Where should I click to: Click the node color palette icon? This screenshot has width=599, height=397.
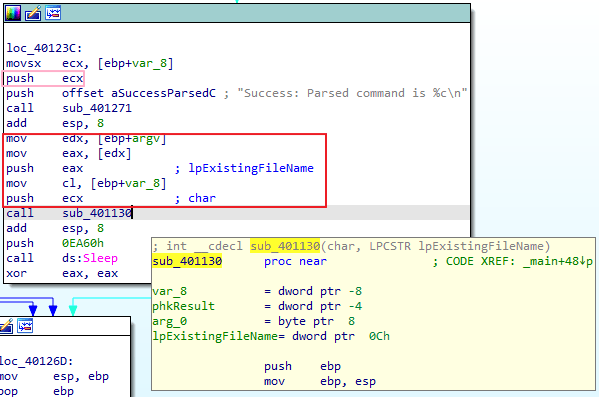[13, 13]
